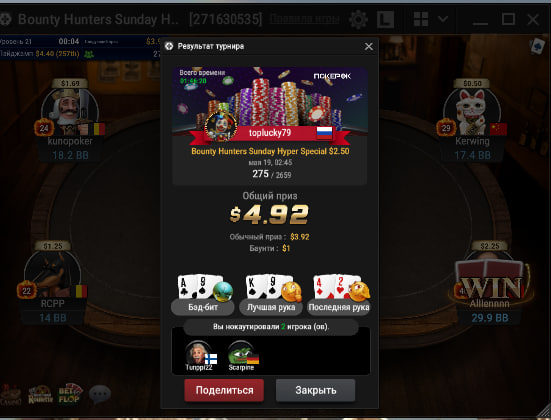The width and height of the screenshot is (551, 420).
Task: Click the Поделиться button
Action: (224, 390)
